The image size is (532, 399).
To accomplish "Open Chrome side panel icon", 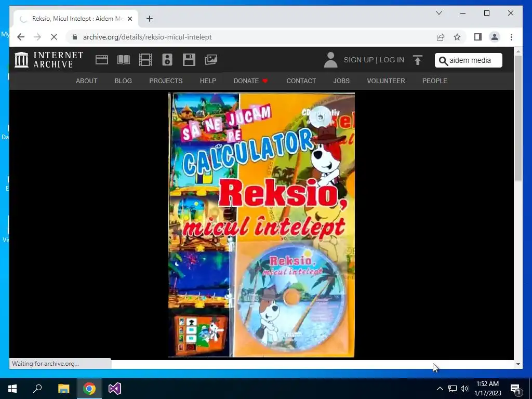I will point(478,37).
